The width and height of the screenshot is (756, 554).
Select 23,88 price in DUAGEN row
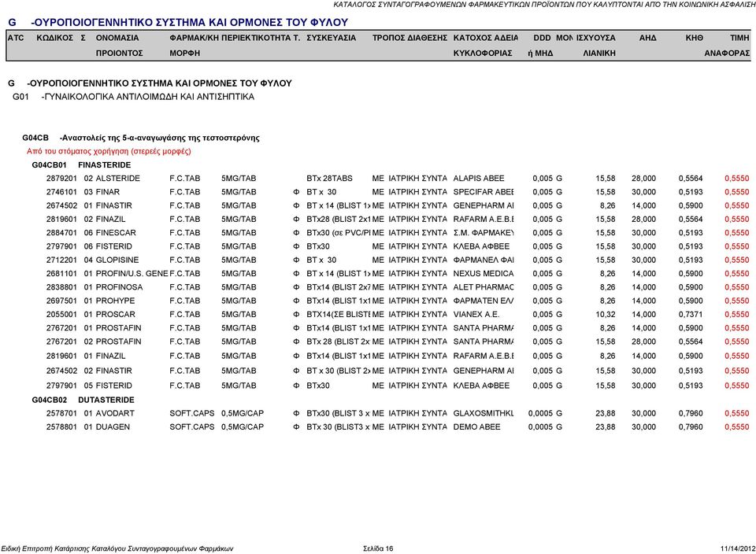(x=606, y=427)
